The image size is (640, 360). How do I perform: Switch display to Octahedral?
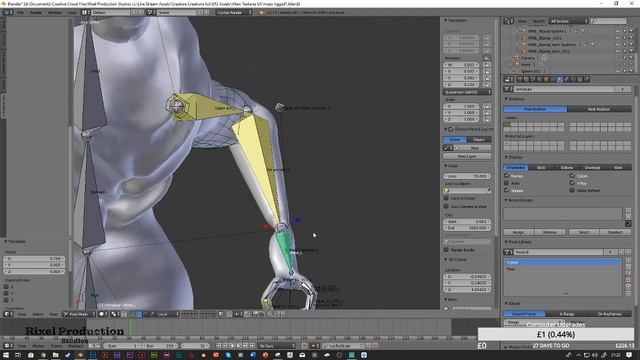point(516,168)
